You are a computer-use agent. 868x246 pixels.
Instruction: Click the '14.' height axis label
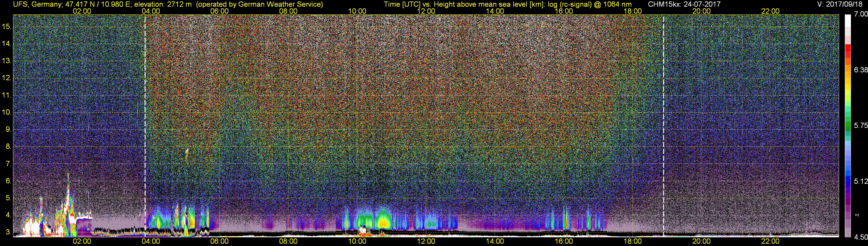click(x=7, y=43)
